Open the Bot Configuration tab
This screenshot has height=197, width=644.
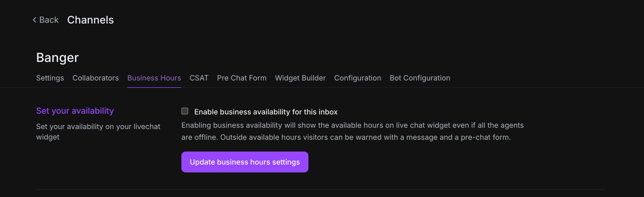420,78
